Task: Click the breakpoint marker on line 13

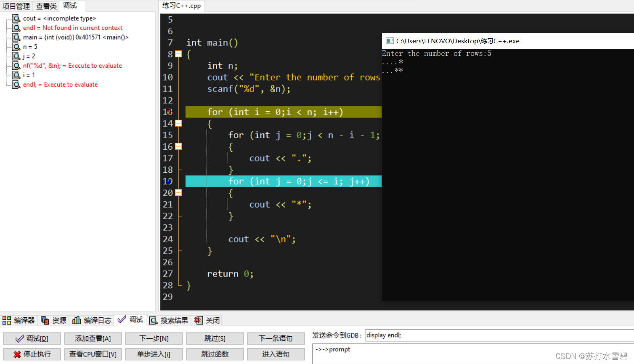Action: [x=168, y=112]
